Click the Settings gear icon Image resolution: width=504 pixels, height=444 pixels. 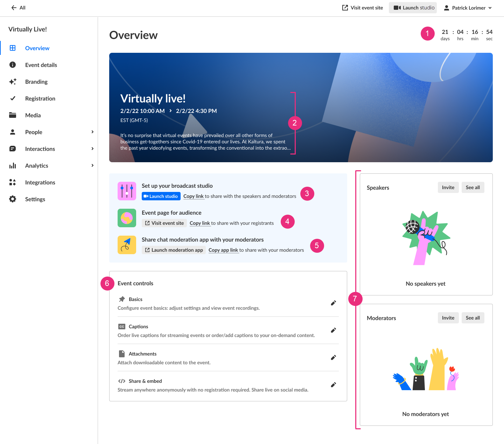tap(13, 199)
